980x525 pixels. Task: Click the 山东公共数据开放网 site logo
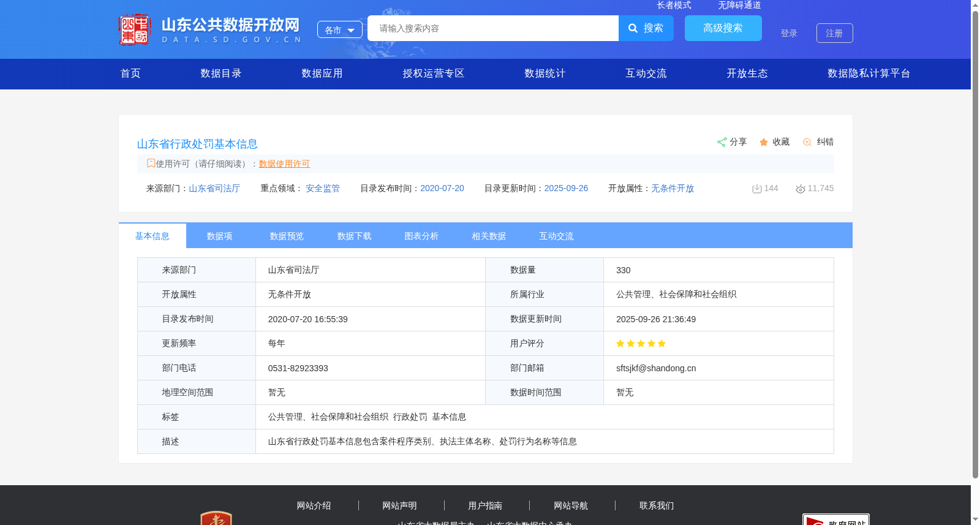coord(209,30)
